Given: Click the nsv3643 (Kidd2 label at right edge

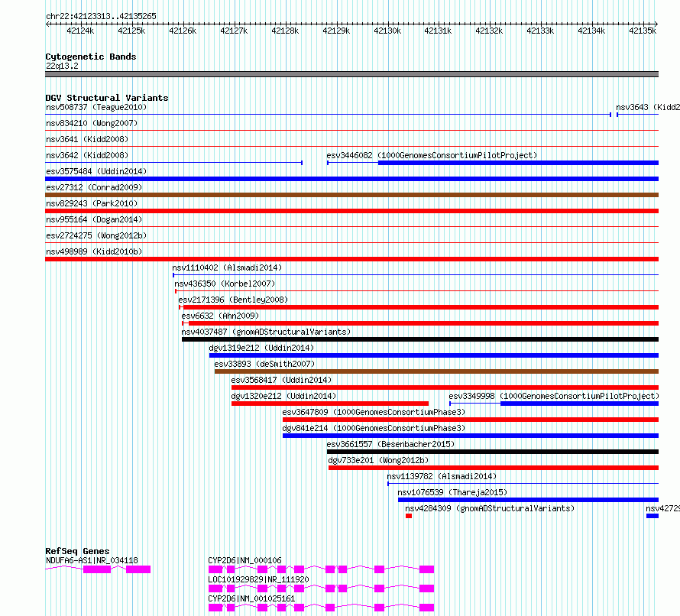Looking at the screenshot, I should 647,107.
